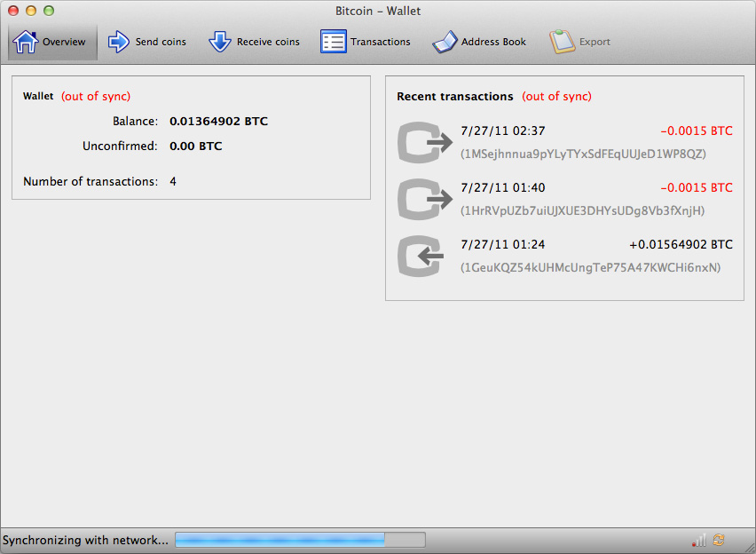Click the 7/27/11 02:37 transaction date
The width and height of the screenshot is (756, 554).
[503, 131]
